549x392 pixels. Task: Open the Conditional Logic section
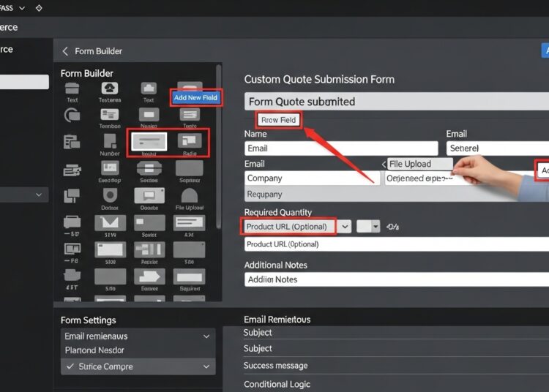pyautogui.click(x=277, y=384)
